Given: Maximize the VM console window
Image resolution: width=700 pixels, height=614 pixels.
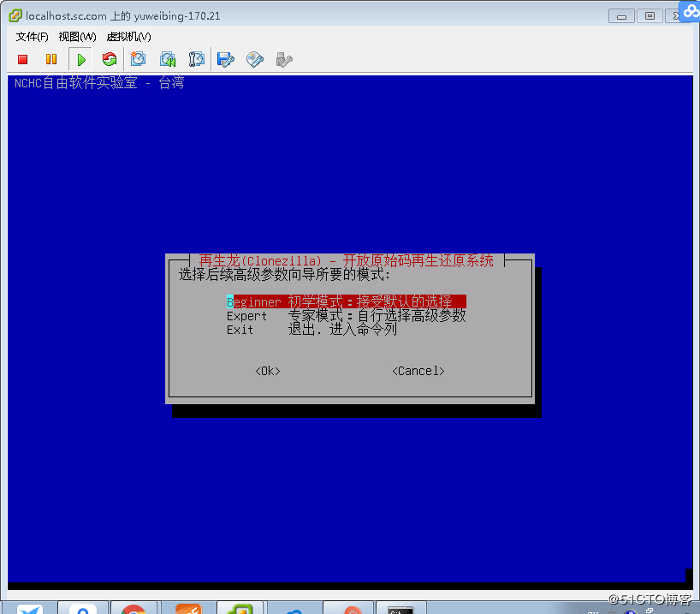Looking at the screenshot, I should (650, 16).
